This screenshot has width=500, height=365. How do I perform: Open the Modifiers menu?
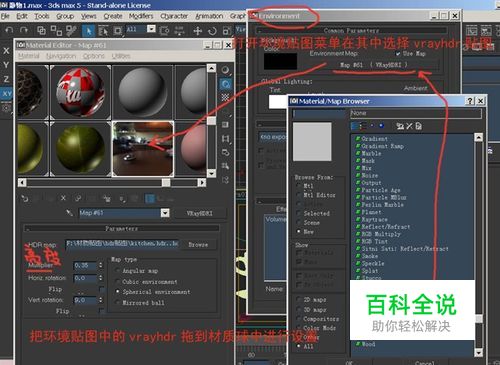coord(141,16)
